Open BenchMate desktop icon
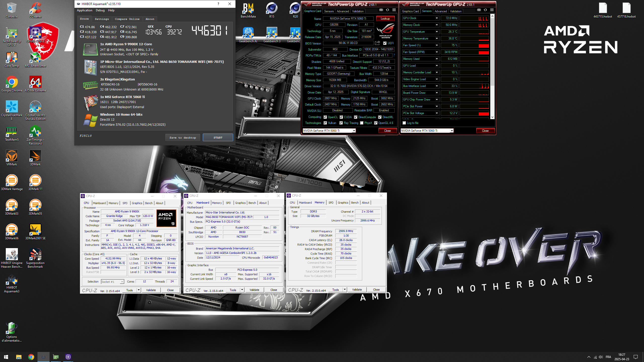This screenshot has height=362, width=644. point(248,11)
